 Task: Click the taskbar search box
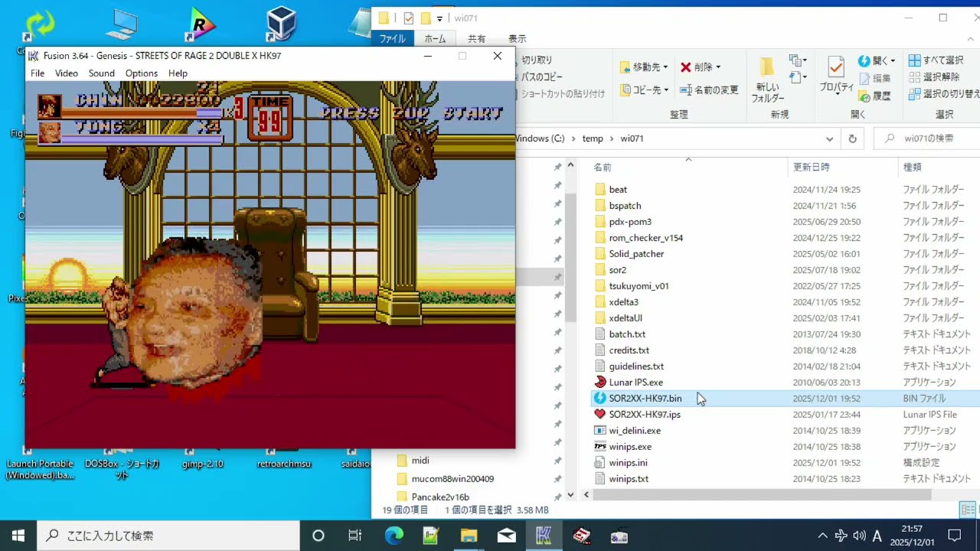168,536
